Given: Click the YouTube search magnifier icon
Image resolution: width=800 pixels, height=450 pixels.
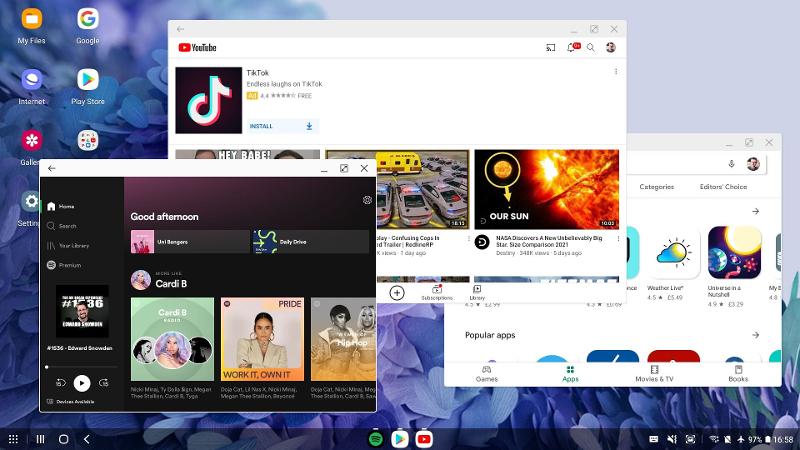Looking at the screenshot, I should pyautogui.click(x=591, y=47).
